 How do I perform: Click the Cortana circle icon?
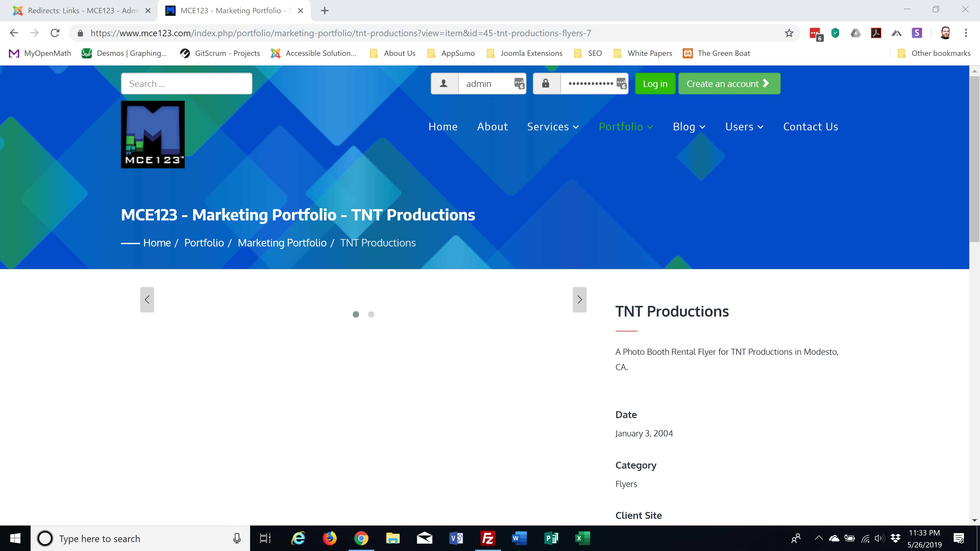(x=45, y=539)
